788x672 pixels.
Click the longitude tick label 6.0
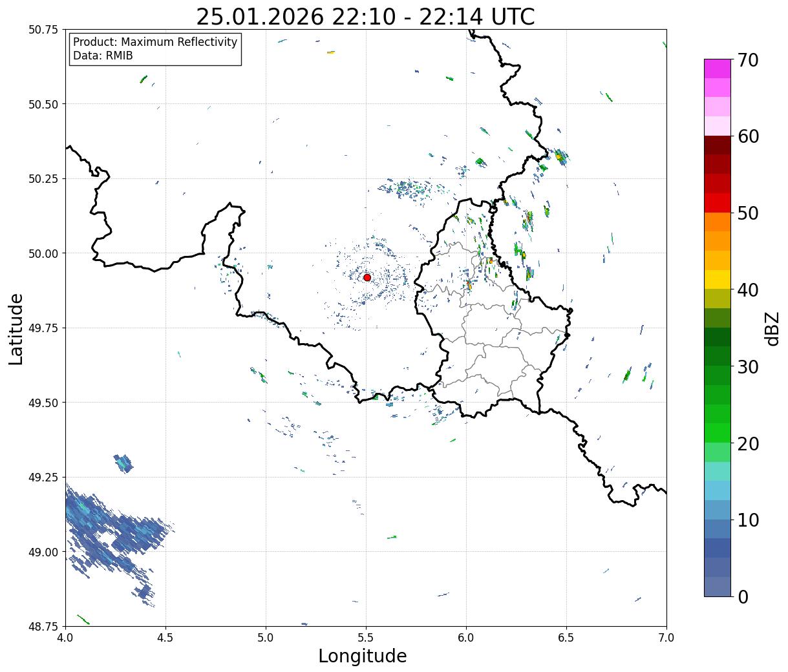(x=466, y=638)
